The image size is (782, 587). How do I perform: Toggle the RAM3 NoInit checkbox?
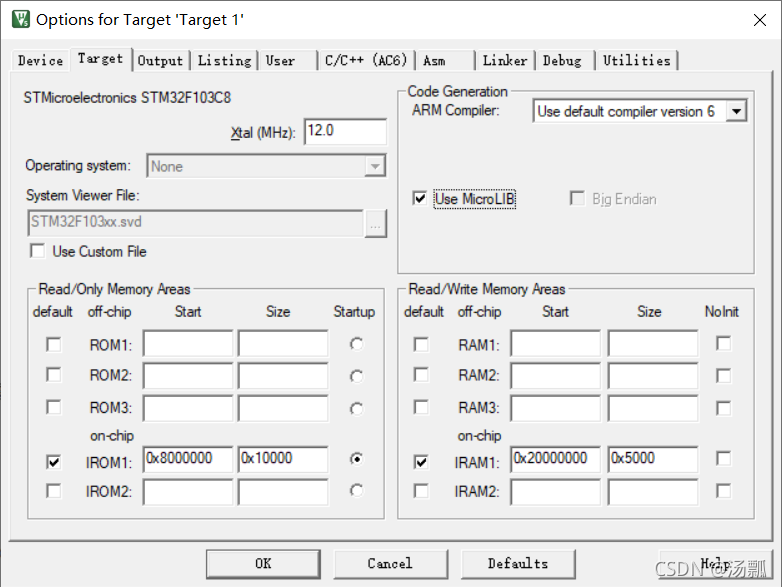723,408
